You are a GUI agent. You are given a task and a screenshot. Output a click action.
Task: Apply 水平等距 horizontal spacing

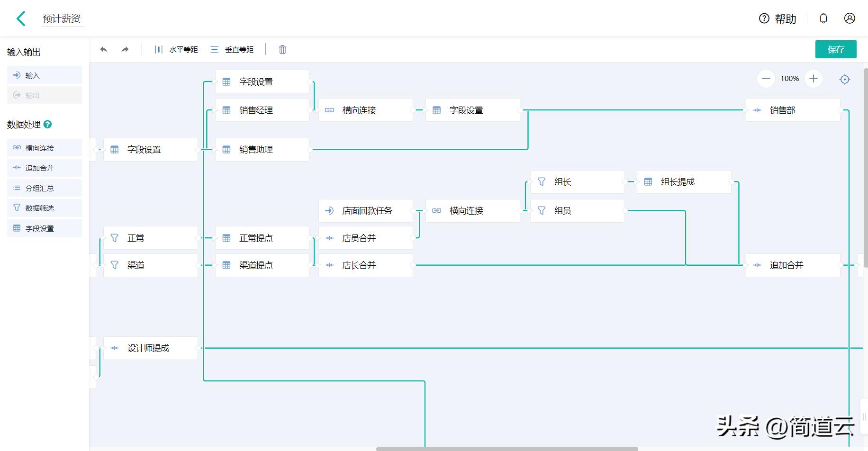click(x=177, y=49)
